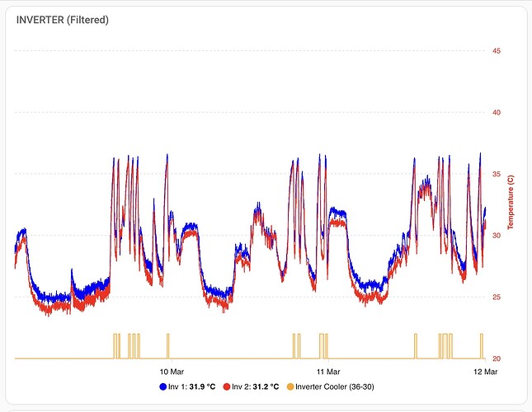Click the 20 label on the y-axis
Viewport: 532px width, 412px height.
497,359
